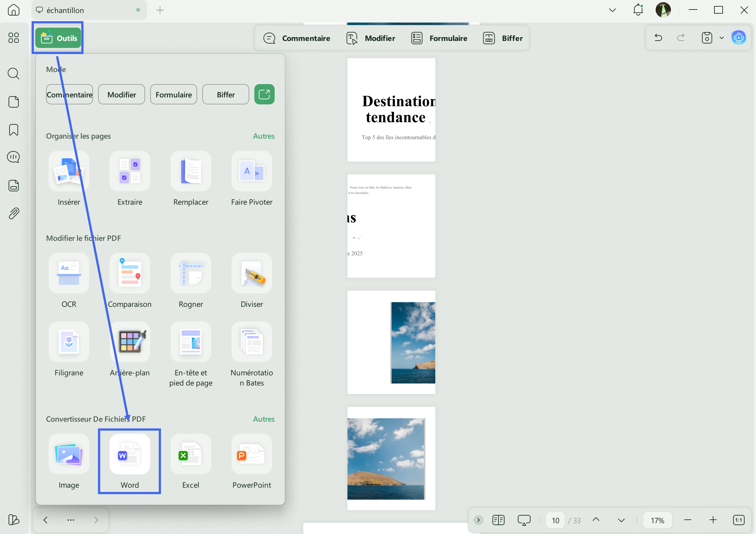Open the Faire Pivoter tool
756x534 pixels.
pyautogui.click(x=251, y=171)
